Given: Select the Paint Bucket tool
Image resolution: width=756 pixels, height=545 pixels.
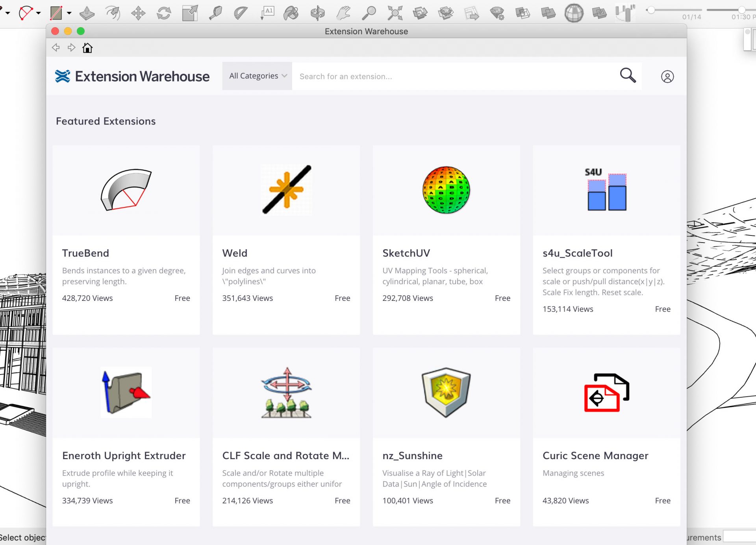Looking at the screenshot, I should click(291, 13).
